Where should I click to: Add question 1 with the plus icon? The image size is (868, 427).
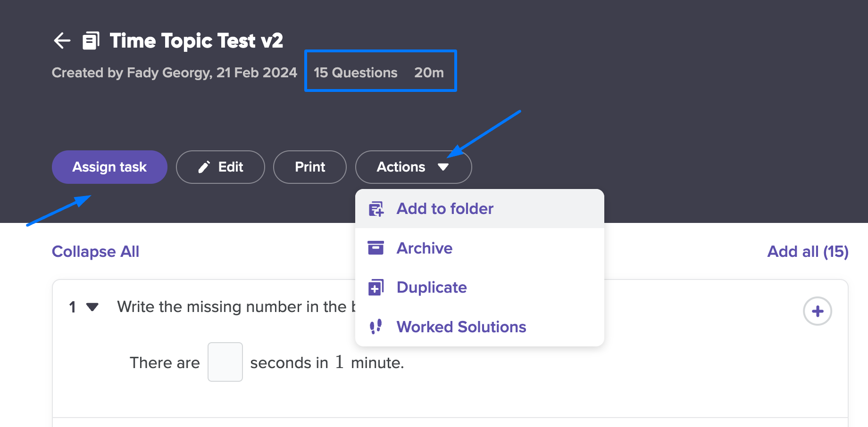coord(818,311)
